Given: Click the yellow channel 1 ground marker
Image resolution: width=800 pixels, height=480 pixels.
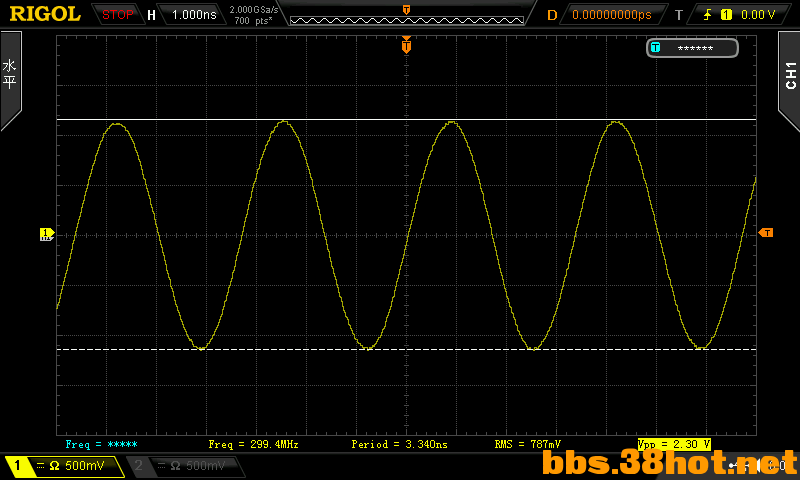Looking at the screenshot, I should [x=46, y=234].
